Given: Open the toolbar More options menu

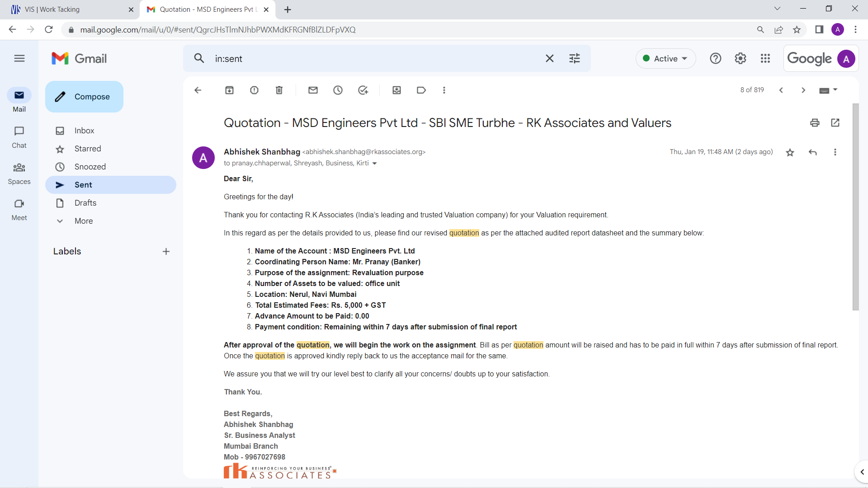Looking at the screenshot, I should point(444,90).
